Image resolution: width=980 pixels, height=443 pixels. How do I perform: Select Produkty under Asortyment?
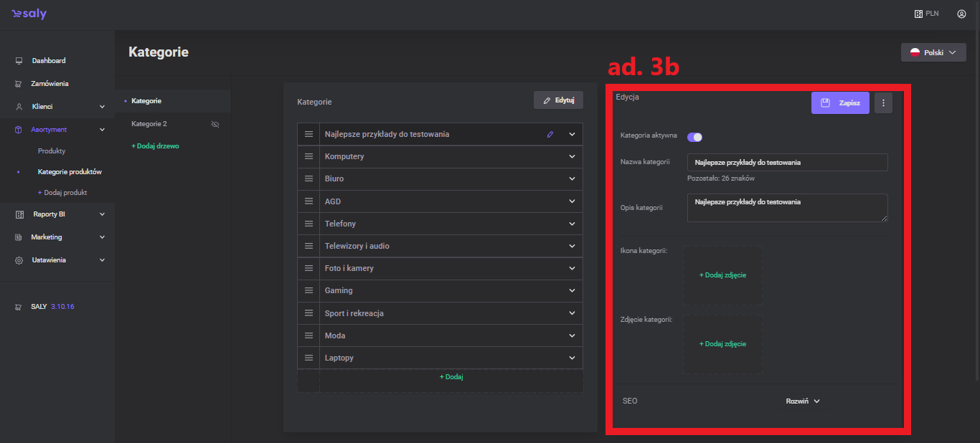click(52, 151)
